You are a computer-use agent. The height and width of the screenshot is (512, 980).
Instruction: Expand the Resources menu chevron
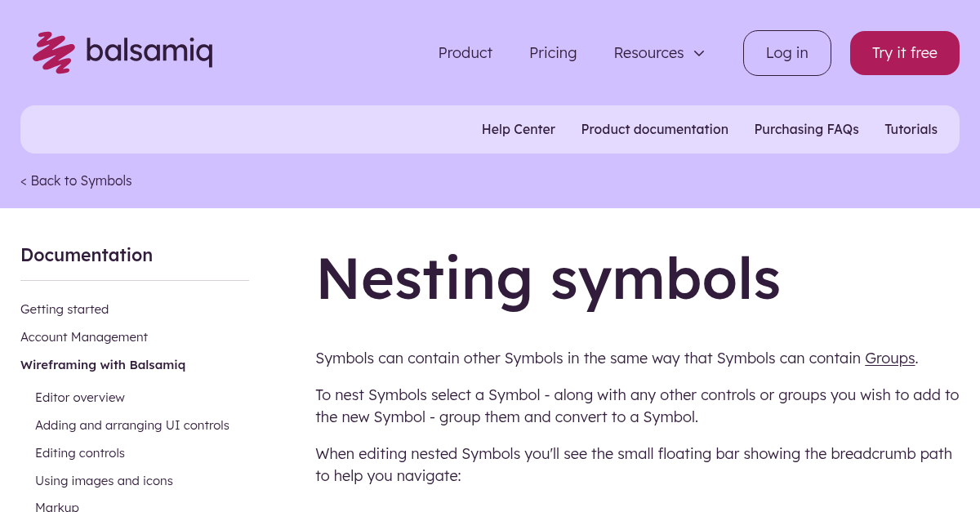coord(699,53)
